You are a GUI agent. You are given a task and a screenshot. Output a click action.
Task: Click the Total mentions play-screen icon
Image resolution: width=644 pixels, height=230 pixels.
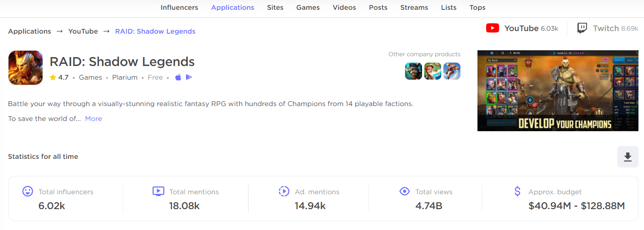158,191
